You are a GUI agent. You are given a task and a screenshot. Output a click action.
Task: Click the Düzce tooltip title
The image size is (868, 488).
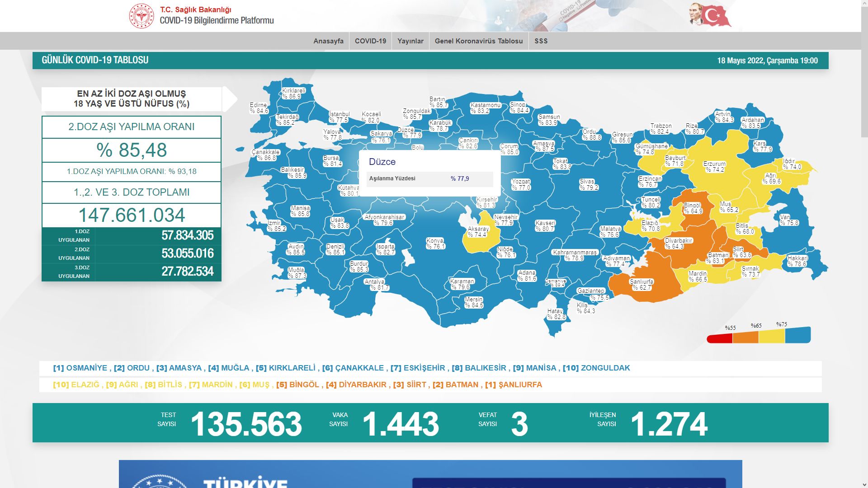382,162
